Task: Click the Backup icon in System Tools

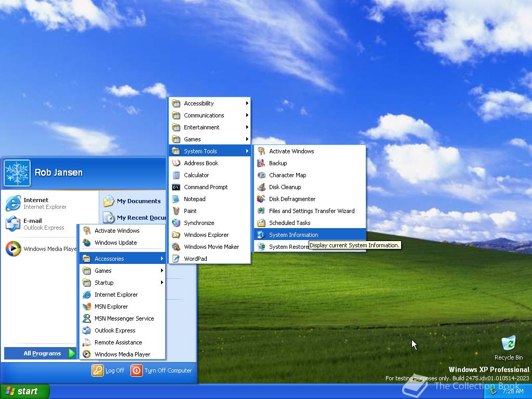Action: tap(261, 163)
